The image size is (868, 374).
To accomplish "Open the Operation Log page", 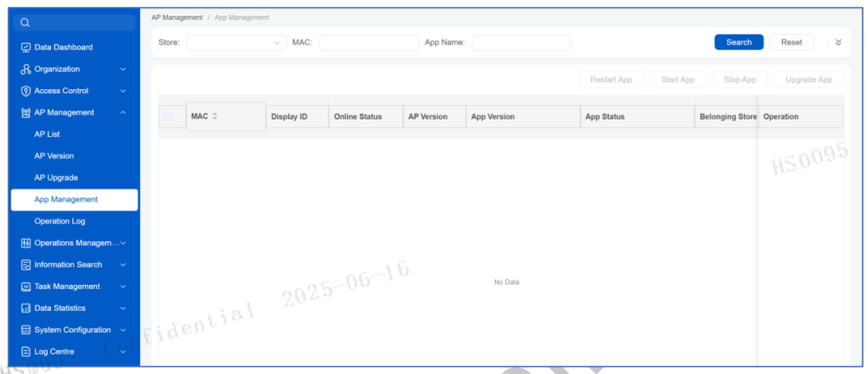I will click(74, 221).
